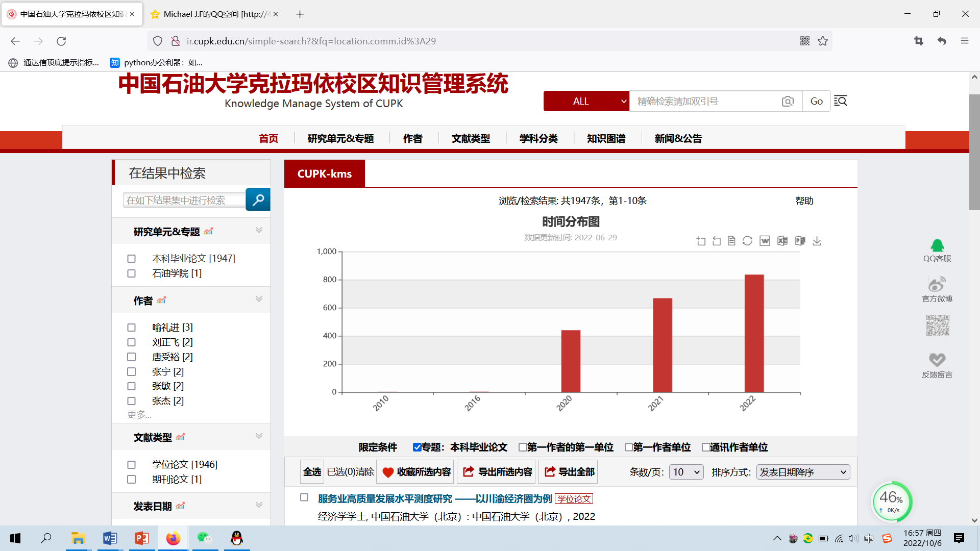Open the data view document icon
The height and width of the screenshot is (551, 980).
click(x=731, y=241)
